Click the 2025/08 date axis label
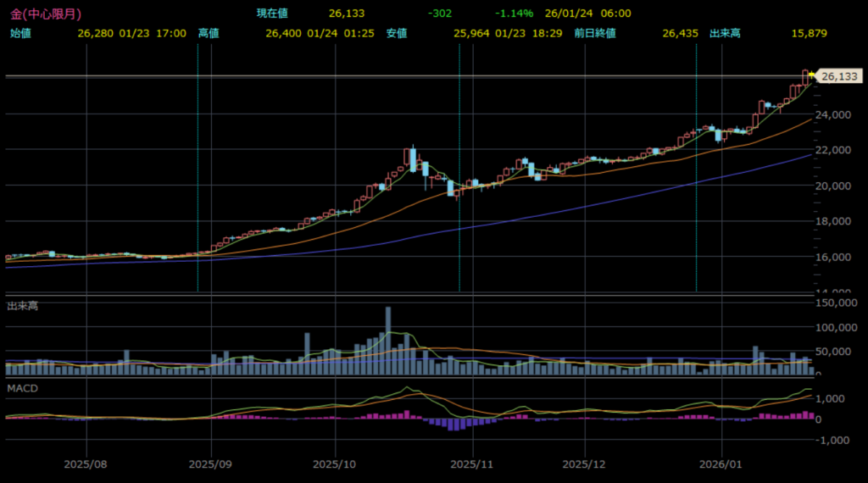This screenshot has height=483, width=868. pos(87,464)
